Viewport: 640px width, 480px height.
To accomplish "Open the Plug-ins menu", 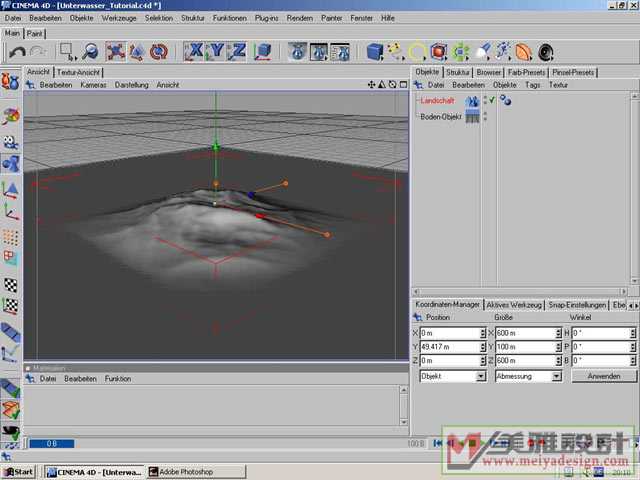I will (267, 18).
